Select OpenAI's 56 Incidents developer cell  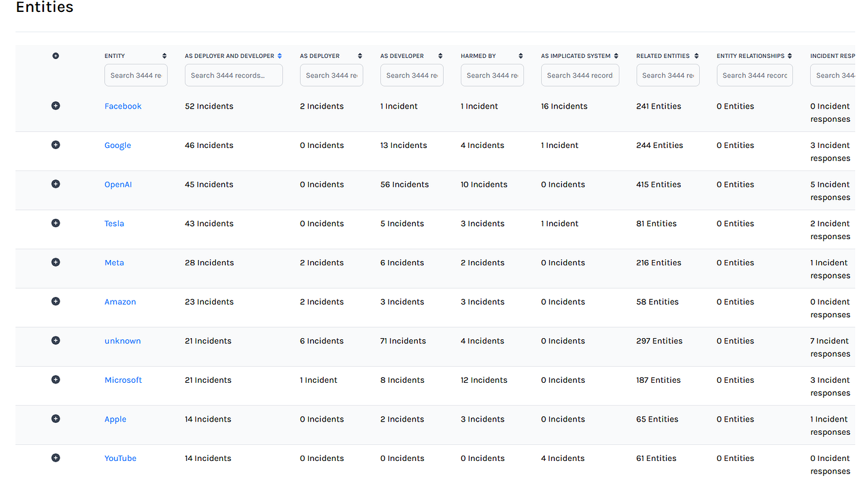404,184
